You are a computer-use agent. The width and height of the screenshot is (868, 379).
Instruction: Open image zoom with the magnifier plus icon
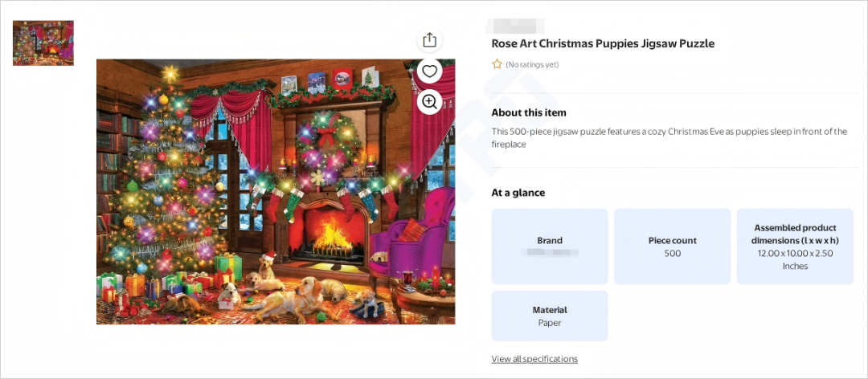(429, 101)
